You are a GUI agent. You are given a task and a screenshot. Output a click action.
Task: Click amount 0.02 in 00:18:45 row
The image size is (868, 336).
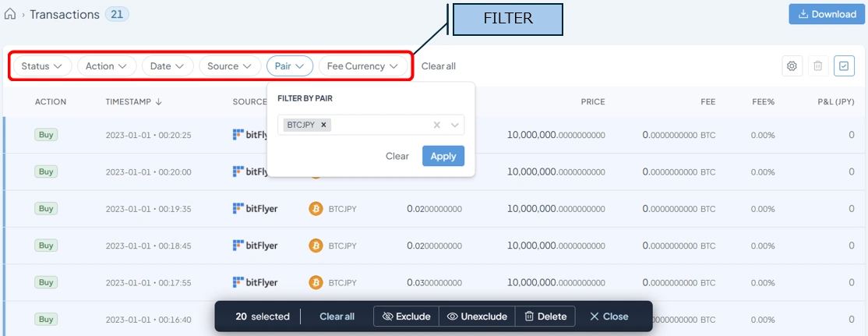point(435,246)
